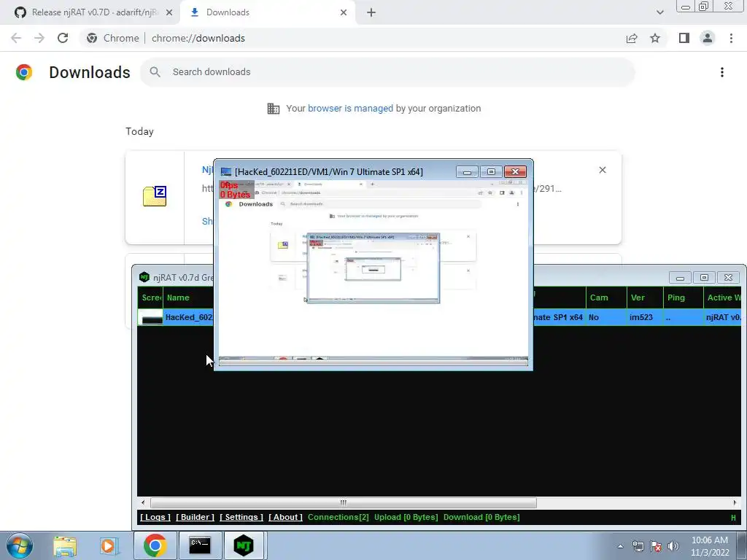Image resolution: width=747 pixels, height=560 pixels.
Task: Click the Screen column header in njRAT
Action: [150, 297]
